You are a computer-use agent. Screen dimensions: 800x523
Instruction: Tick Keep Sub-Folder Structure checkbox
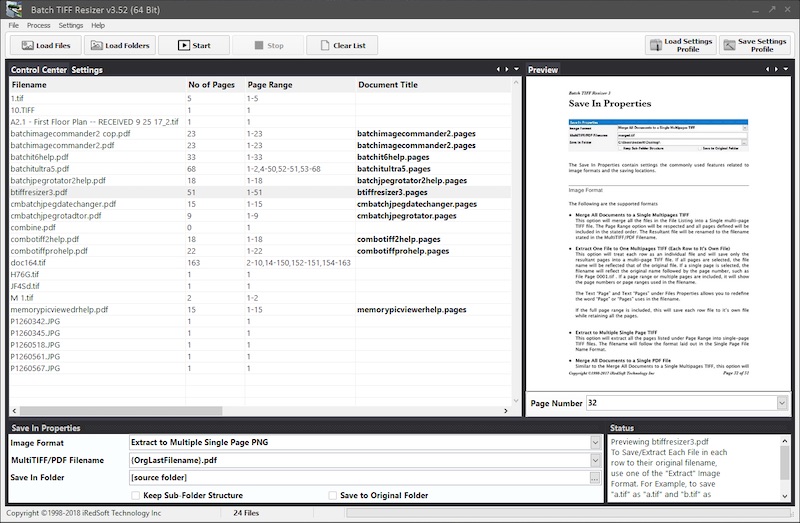click(135, 495)
